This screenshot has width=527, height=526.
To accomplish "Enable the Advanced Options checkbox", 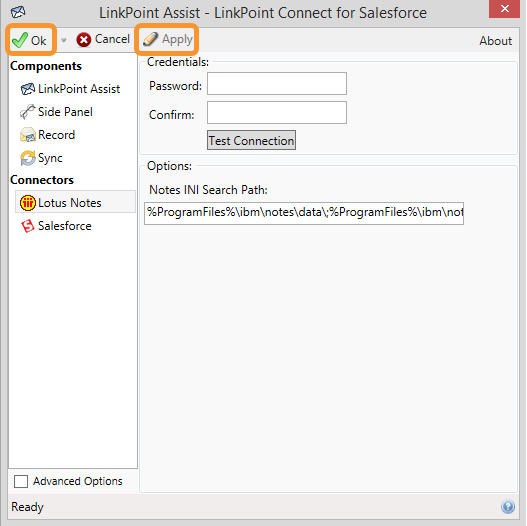I will click(x=21, y=481).
